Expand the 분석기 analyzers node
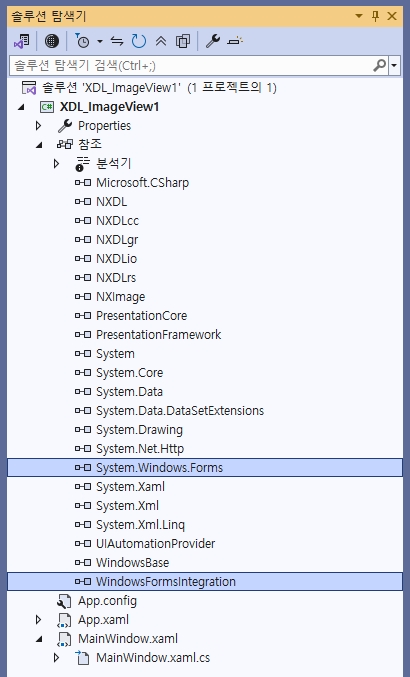This screenshot has height=677, width=410. pos(57,164)
